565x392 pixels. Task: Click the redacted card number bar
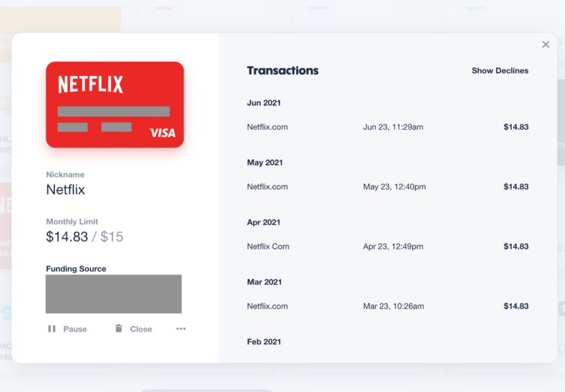point(114,112)
